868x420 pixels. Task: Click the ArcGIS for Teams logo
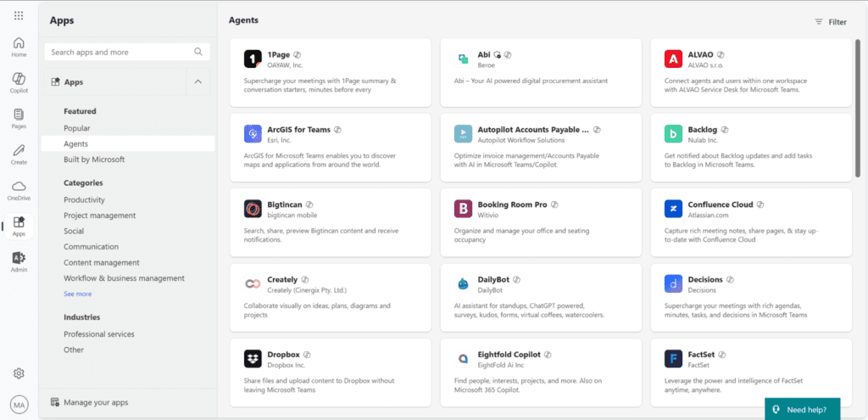click(253, 133)
